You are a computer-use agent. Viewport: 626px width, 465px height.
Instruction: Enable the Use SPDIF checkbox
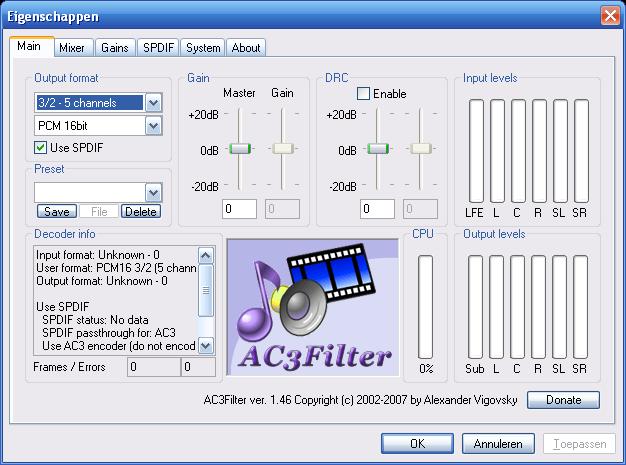point(41,148)
